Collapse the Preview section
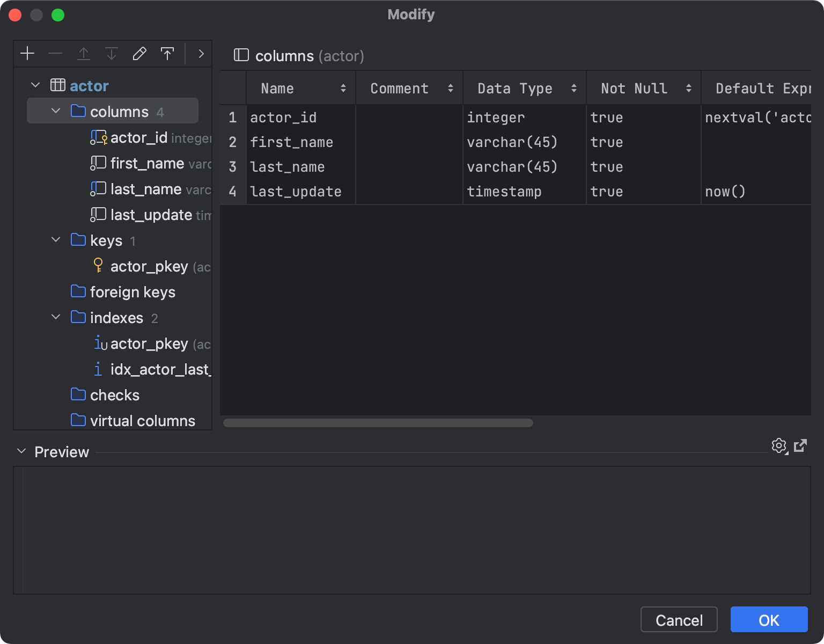The image size is (824, 644). (20, 451)
